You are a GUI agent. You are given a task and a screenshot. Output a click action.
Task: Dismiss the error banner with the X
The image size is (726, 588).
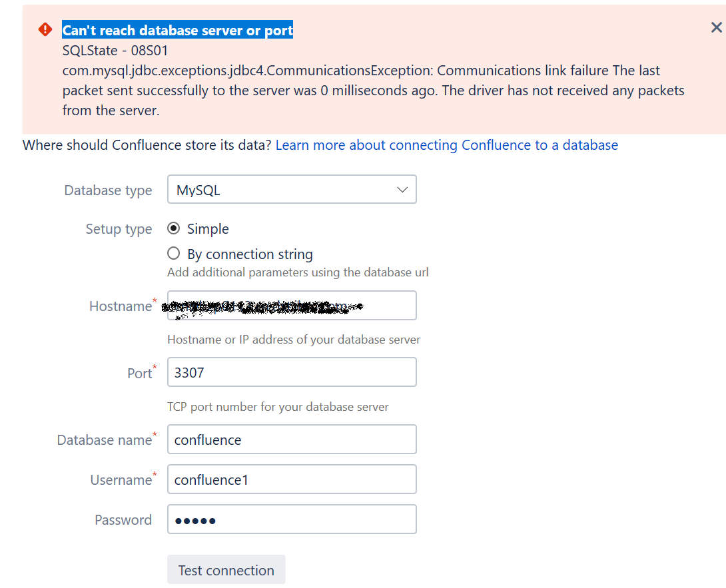coord(716,28)
